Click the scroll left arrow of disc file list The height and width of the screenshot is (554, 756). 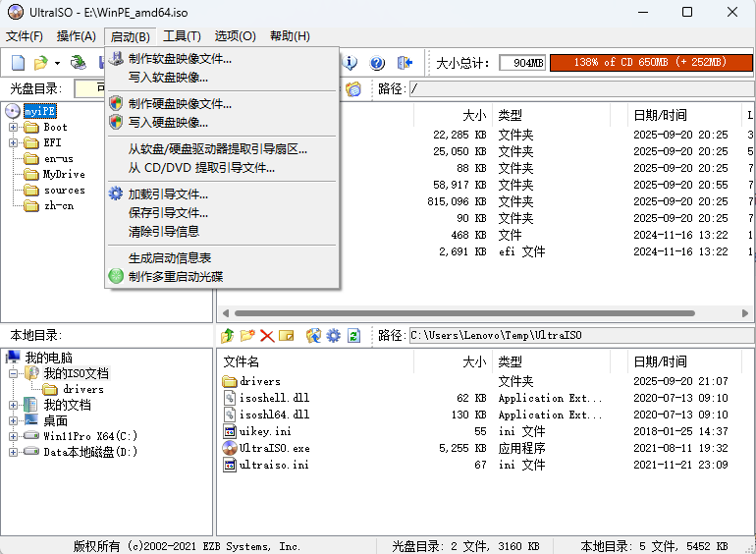pyautogui.click(x=225, y=313)
